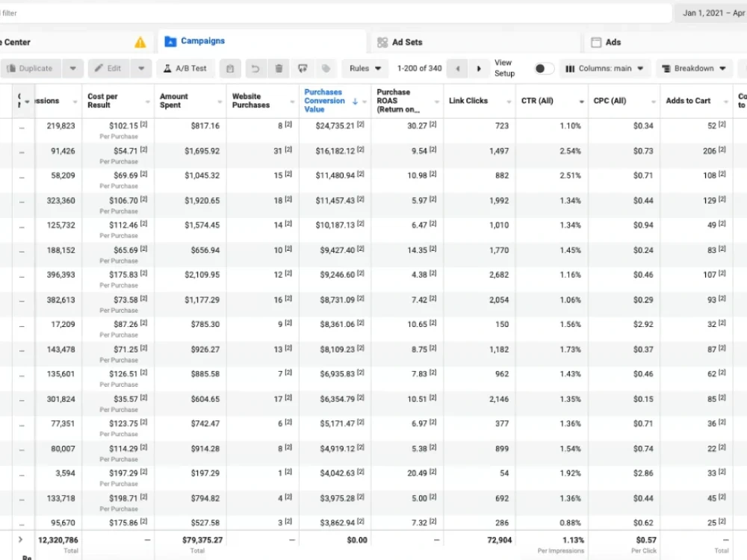Open the Jan 1, 2021 date range

(712, 13)
